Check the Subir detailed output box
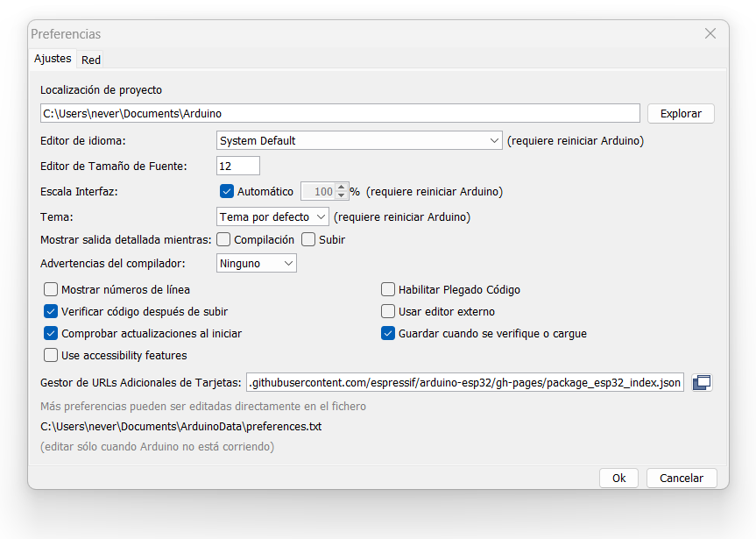756x539 pixels. point(308,240)
